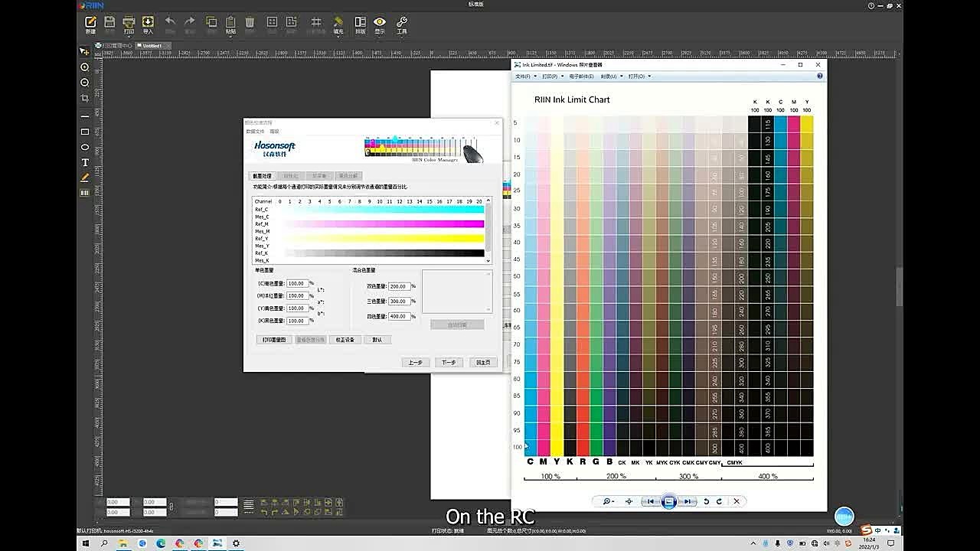Select the crop tool
This screenshot has width=980, height=551.
click(x=85, y=98)
